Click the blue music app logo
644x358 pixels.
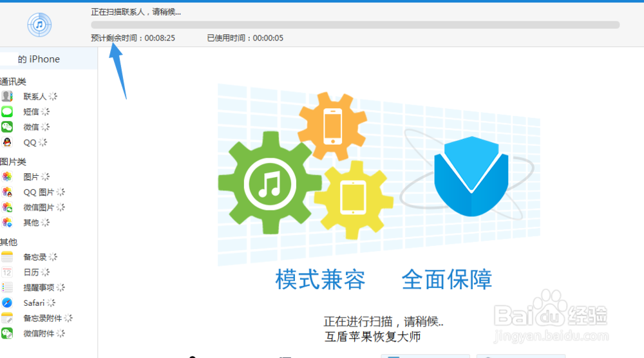tap(39, 24)
